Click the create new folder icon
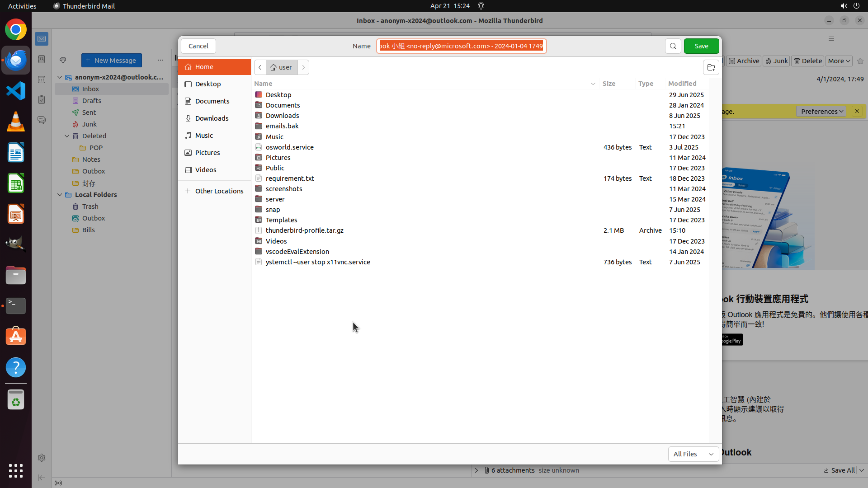Screen dimensions: 868x488 tap(711, 67)
